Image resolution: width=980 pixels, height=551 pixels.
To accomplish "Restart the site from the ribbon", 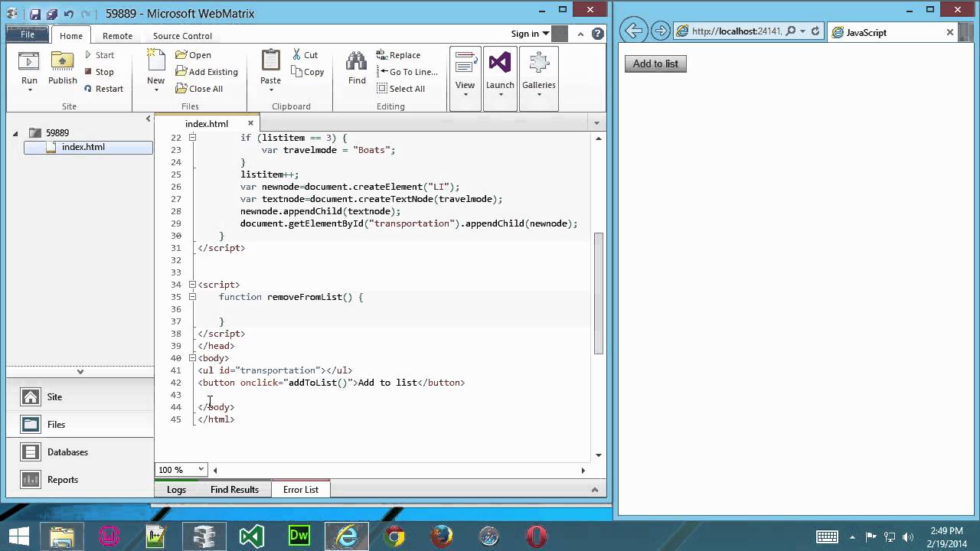I will 103,89.
